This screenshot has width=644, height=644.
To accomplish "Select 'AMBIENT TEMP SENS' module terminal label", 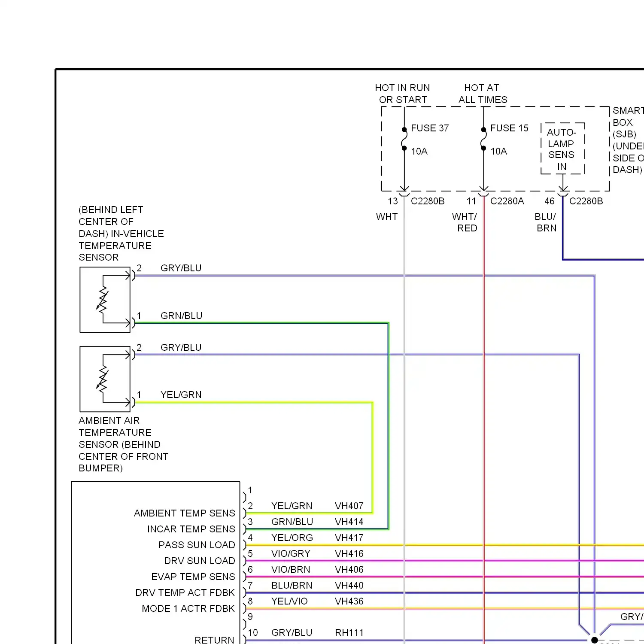I will pos(184,513).
